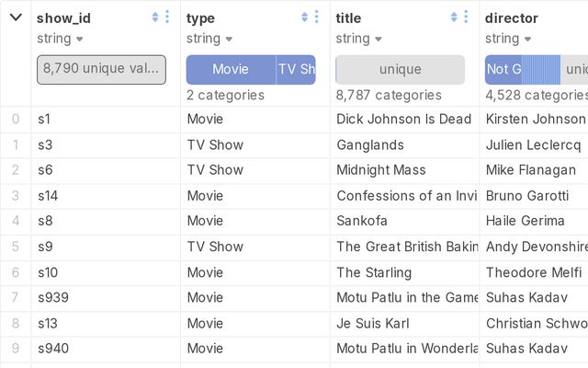Image resolution: width=588 pixels, height=368 pixels.
Task: Open title column three-dot menu
Action: coord(466,17)
